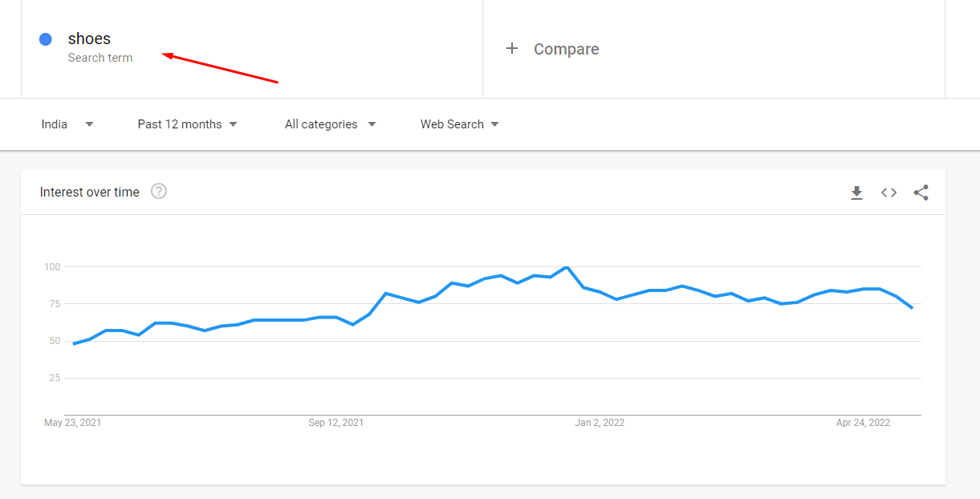Click the blue dot beside shoes

pos(46,39)
